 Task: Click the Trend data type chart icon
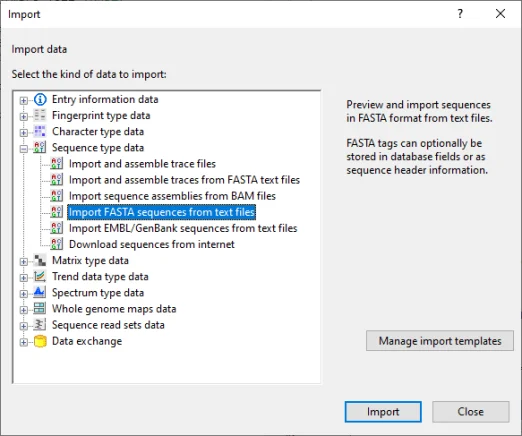pos(40,276)
